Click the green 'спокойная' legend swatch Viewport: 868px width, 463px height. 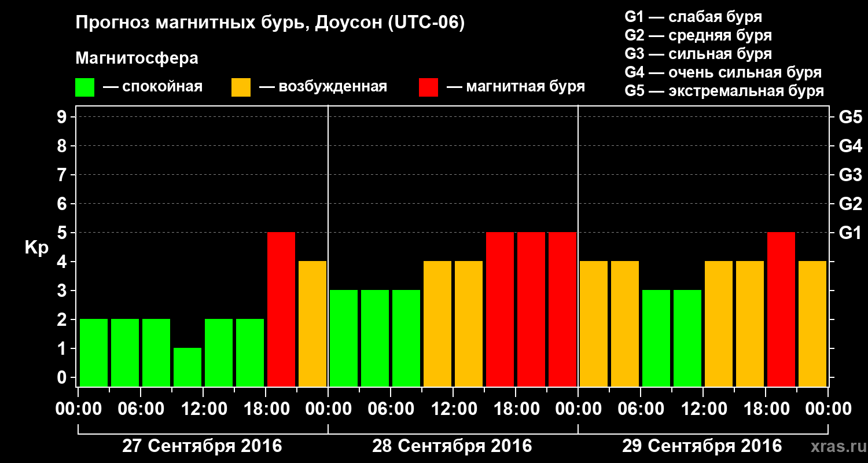(84, 87)
